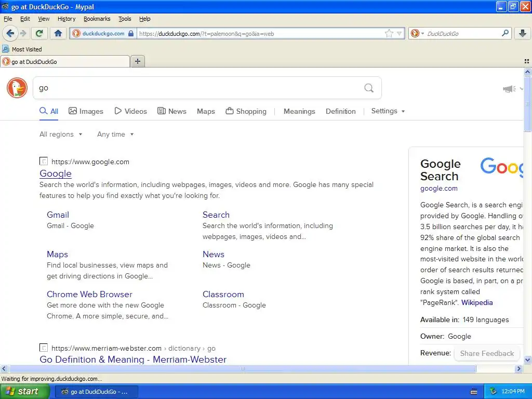532x399 pixels.
Task: Click the vertical scrollbar down arrow
Action: [527, 360]
